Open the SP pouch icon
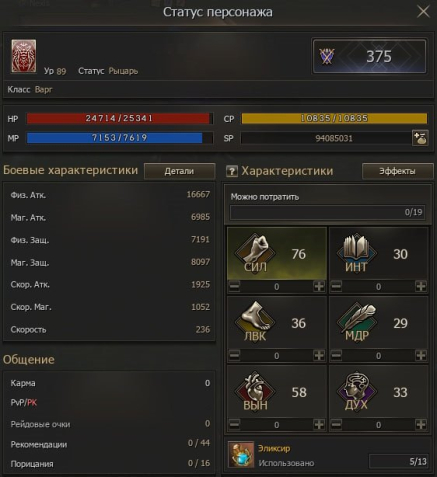437x477 pixels. tap(420, 138)
